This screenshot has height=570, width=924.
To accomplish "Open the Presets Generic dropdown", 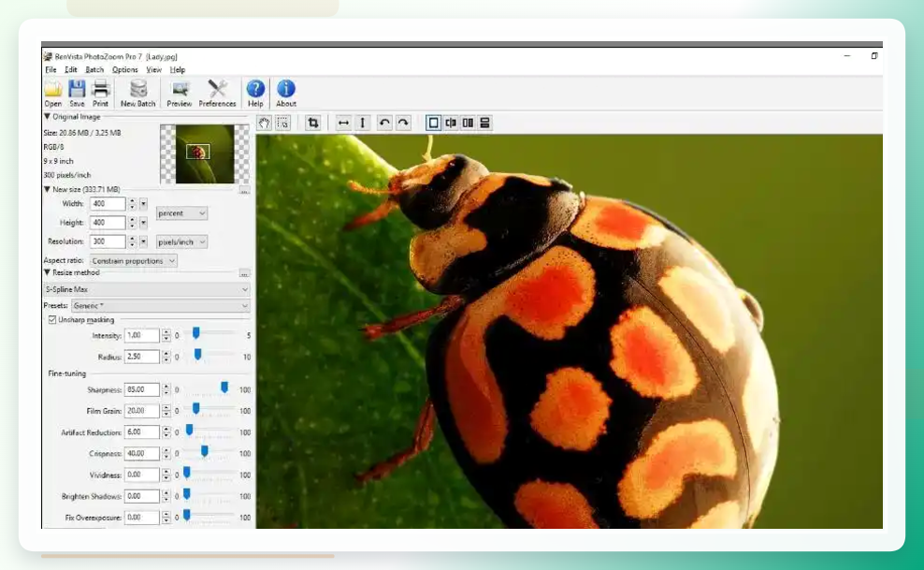I will 160,306.
